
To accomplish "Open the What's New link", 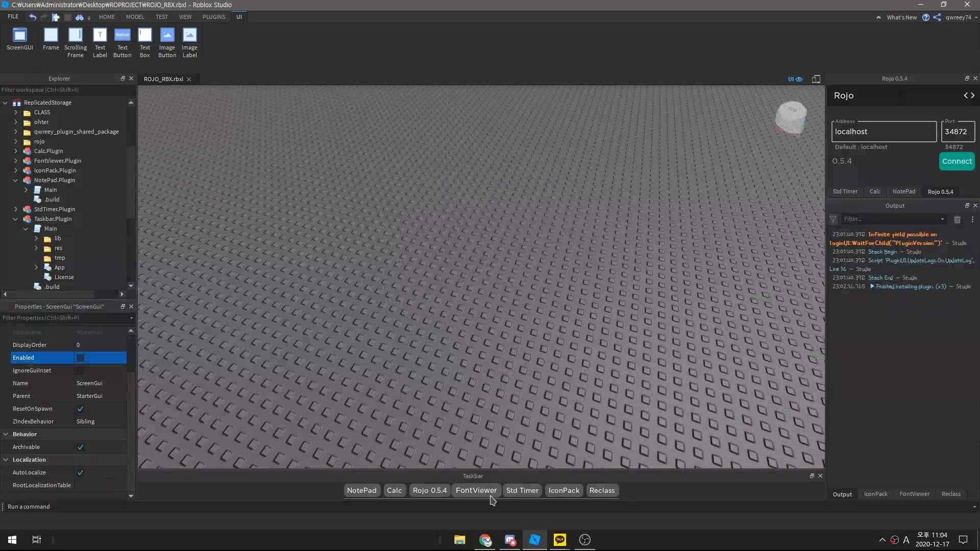I will tap(901, 17).
